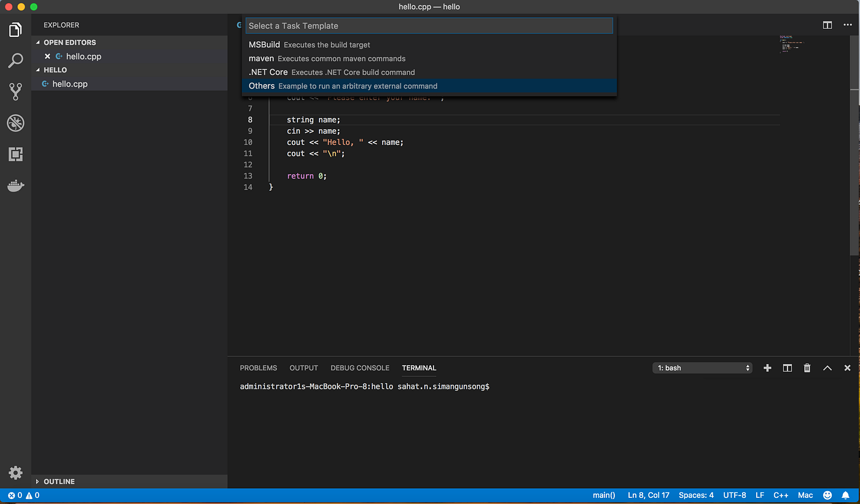Select the Terminal tab
The width and height of the screenshot is (860, 504).
pyautogui.click(x=419, y=368)
